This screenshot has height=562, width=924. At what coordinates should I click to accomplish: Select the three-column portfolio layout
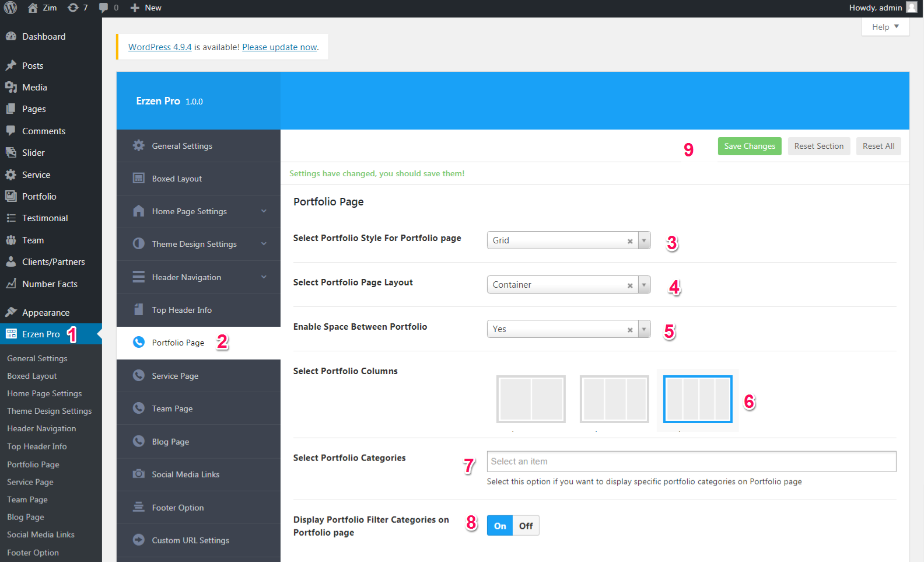pos(614,399)
